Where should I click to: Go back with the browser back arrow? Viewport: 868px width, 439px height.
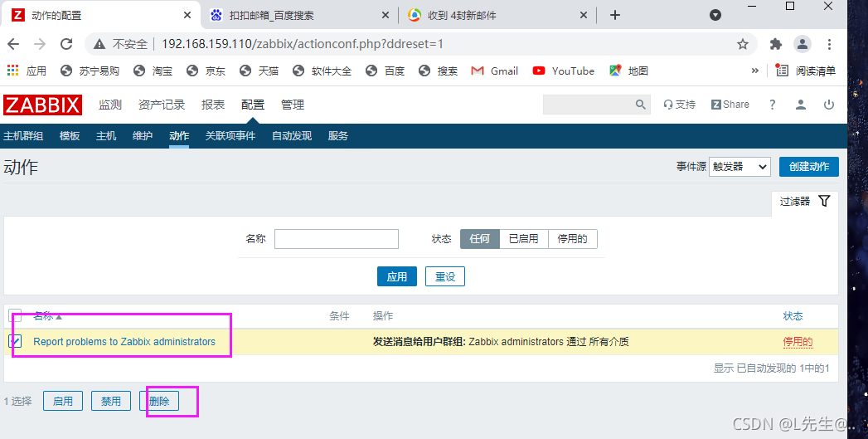coord(13,44)
